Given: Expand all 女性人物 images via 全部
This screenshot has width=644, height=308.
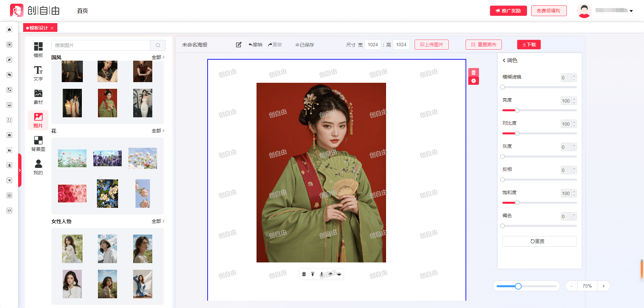Looking at the screenshot, I should [x=158, y=221].
